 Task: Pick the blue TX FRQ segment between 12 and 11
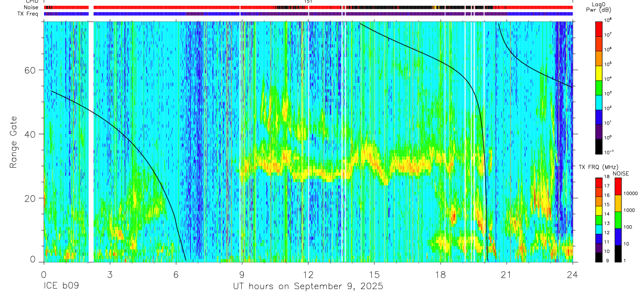tap(598, 238)
